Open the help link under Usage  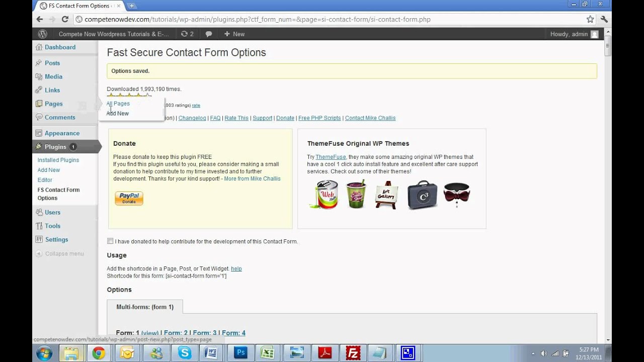coord(236,269)
